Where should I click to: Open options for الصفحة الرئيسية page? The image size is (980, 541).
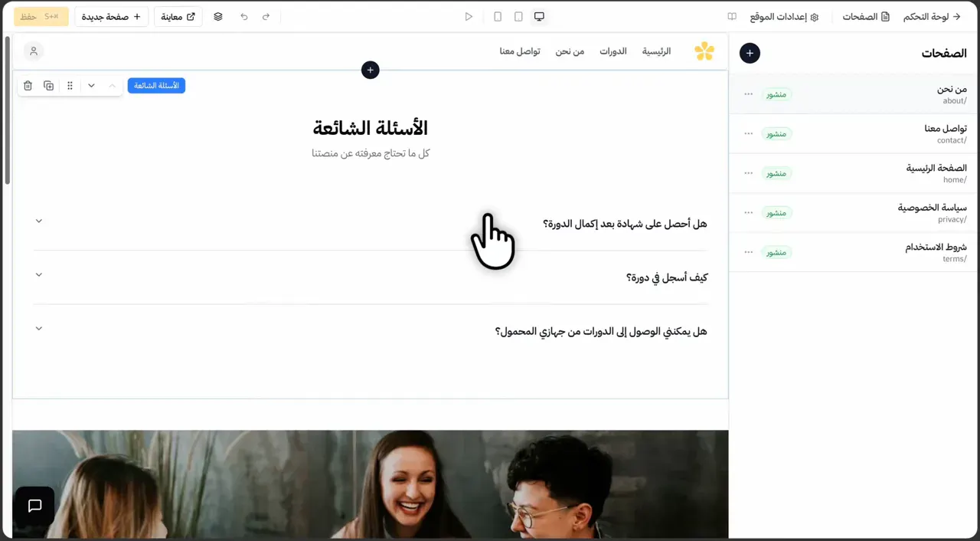(x=749, y=173)
